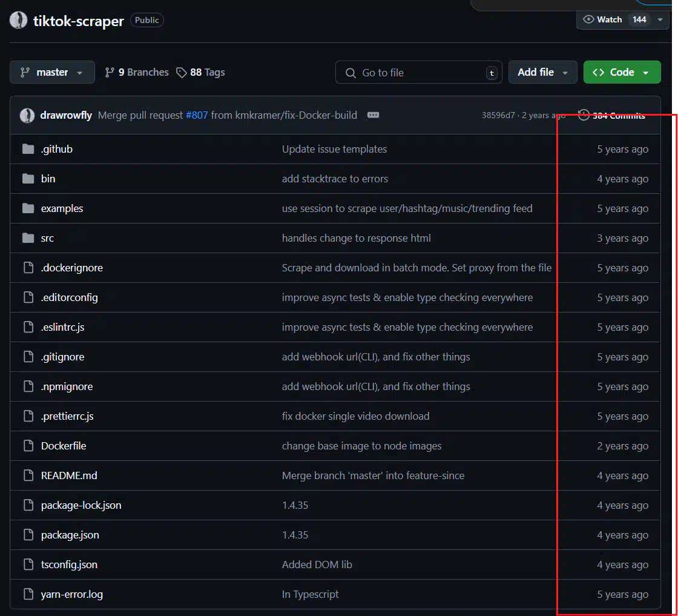
Task: Open the .github folder
Action: [x=57, y=149]
